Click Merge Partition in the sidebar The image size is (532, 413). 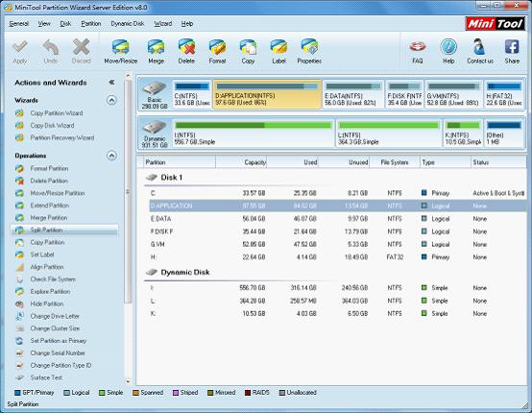coord(49,217)
